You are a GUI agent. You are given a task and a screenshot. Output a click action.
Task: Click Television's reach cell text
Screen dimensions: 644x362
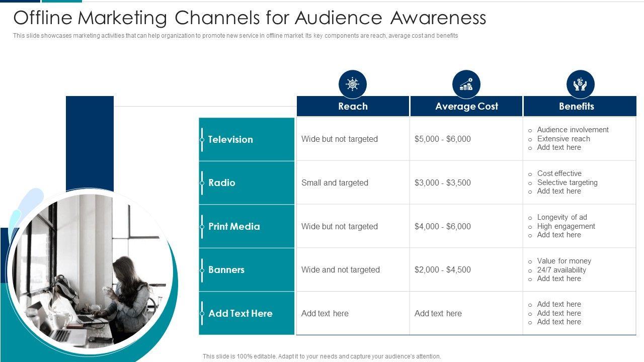click(x=340, y=139)
